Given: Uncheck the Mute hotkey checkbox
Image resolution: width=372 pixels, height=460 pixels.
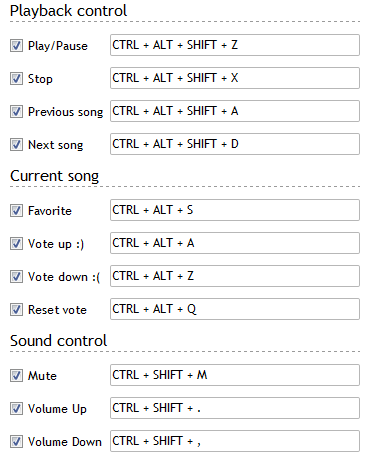Looking at the screenshot, I should (16, 375).
